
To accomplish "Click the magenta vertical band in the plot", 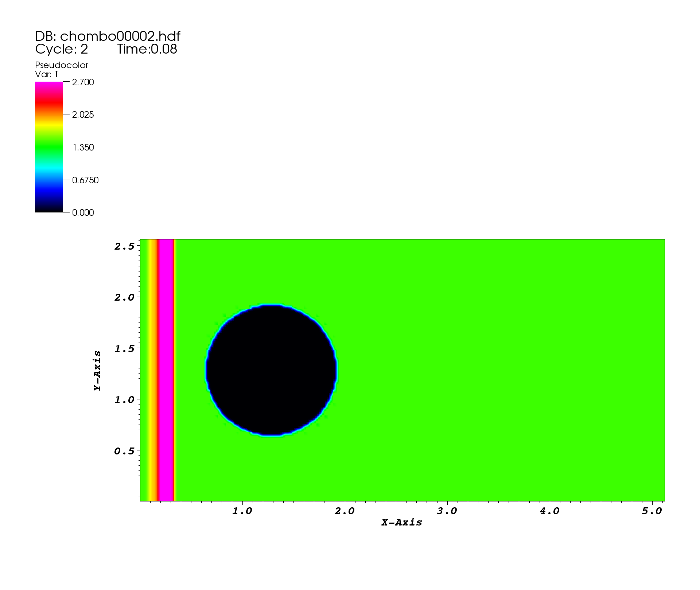I will [167, 370].
